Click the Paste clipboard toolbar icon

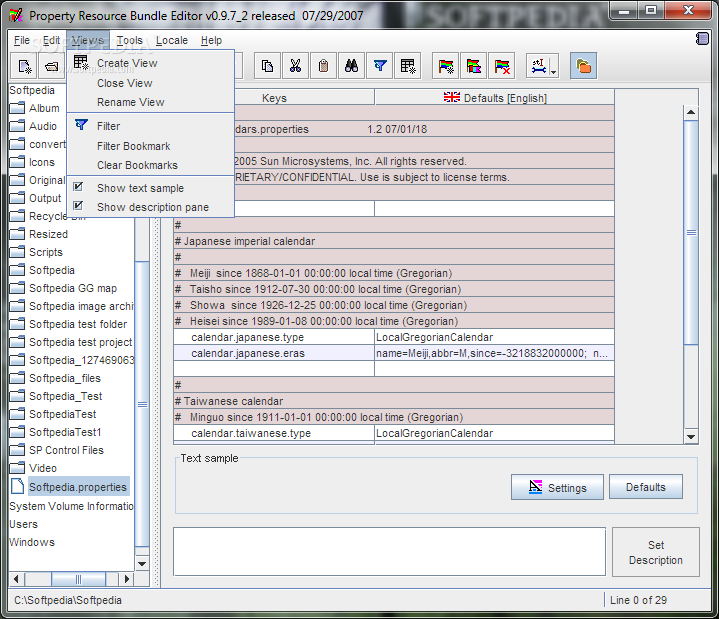pyautogui.click(x=323, y=66)
